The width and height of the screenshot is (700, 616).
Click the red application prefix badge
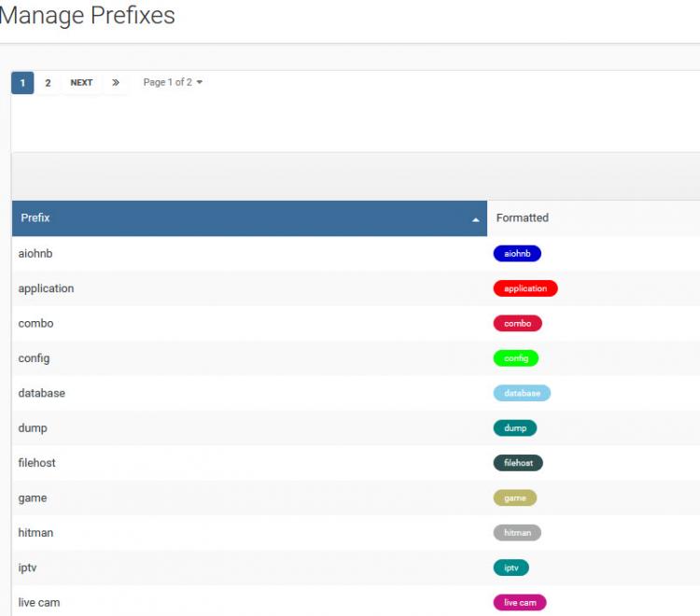[x=525, y=288]
